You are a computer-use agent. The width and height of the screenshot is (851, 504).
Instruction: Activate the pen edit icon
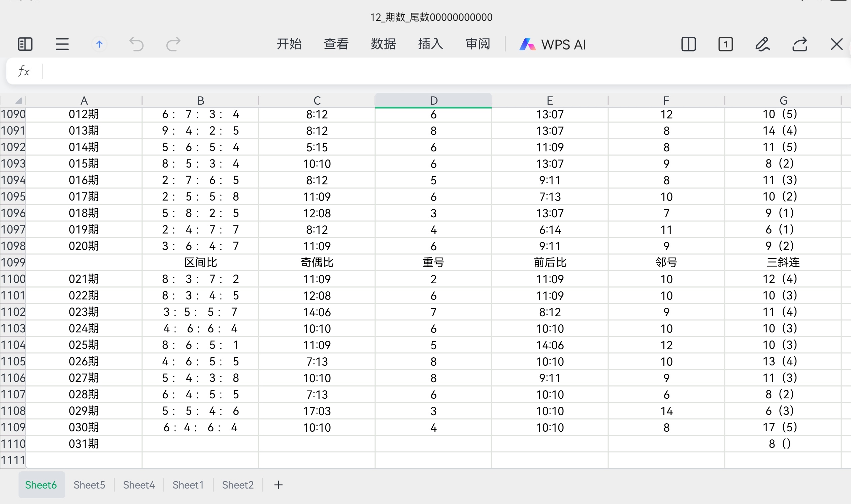[763, 44]
